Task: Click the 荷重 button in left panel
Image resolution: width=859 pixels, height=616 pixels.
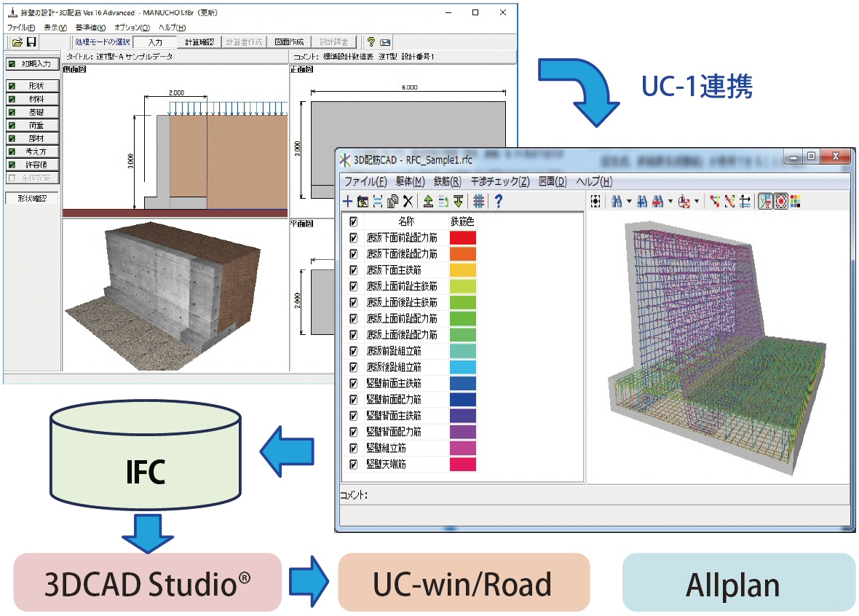Action: [32, 125]
